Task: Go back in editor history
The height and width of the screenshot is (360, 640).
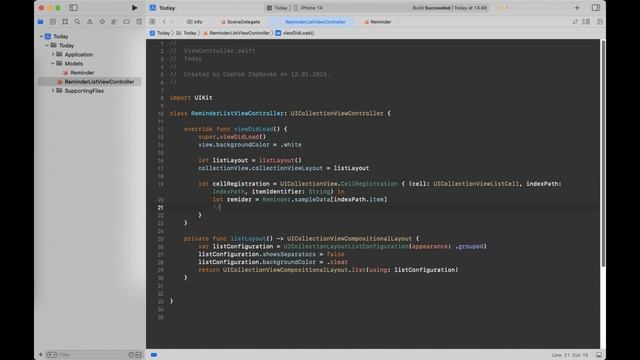Action: click(x=164, y=22)
